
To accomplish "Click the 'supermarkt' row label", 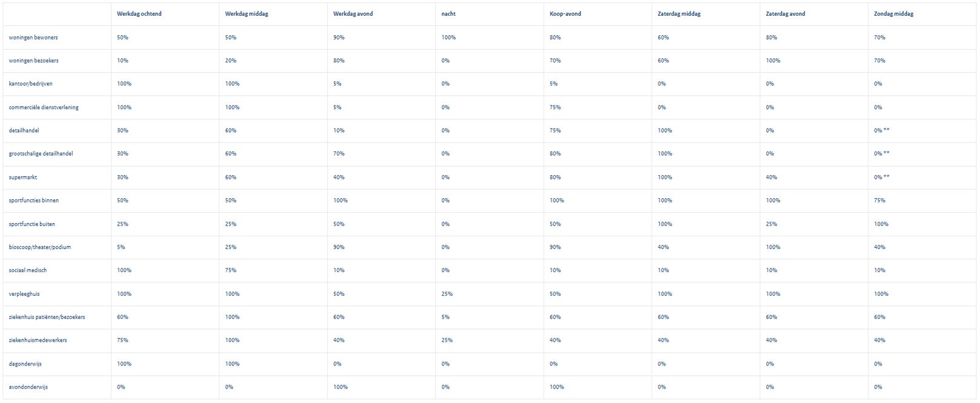I will 23,178.
